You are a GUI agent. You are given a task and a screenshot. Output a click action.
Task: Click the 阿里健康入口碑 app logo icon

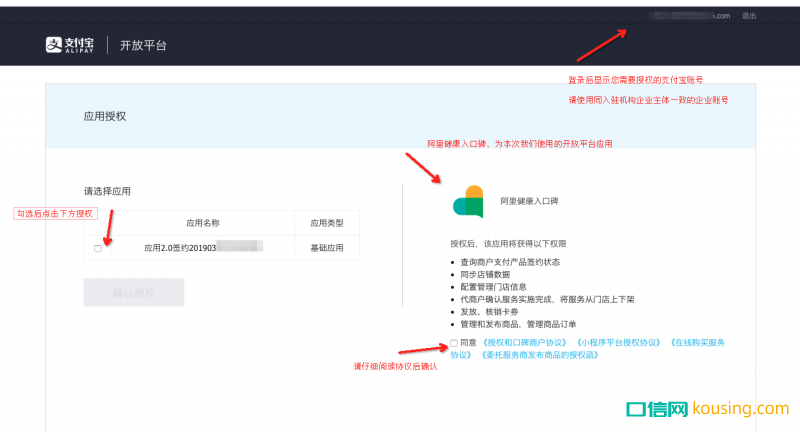[x=468, y=201]
